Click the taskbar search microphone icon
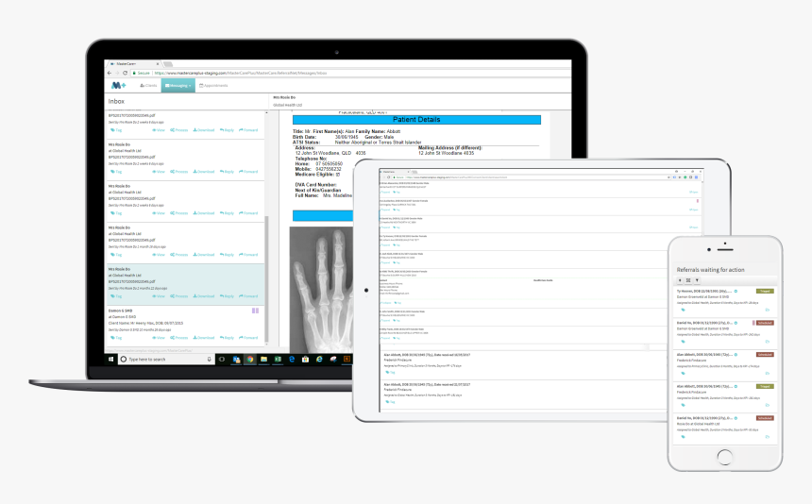 pos(210,359)
